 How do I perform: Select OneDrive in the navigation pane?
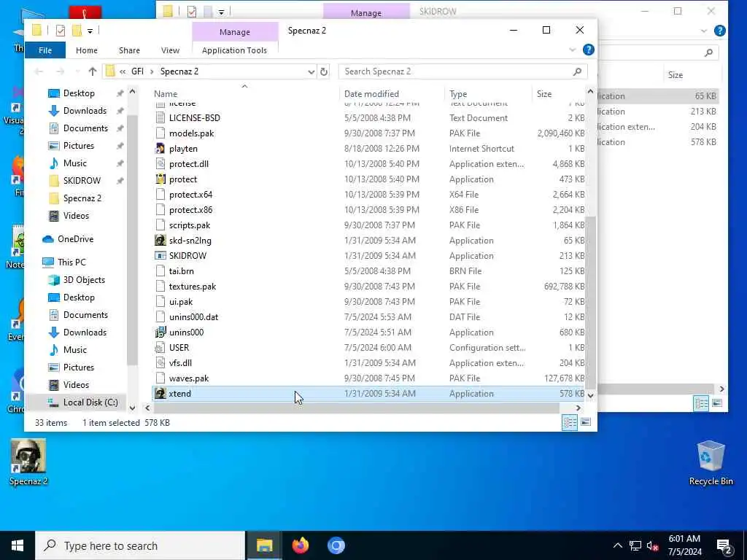75,239
